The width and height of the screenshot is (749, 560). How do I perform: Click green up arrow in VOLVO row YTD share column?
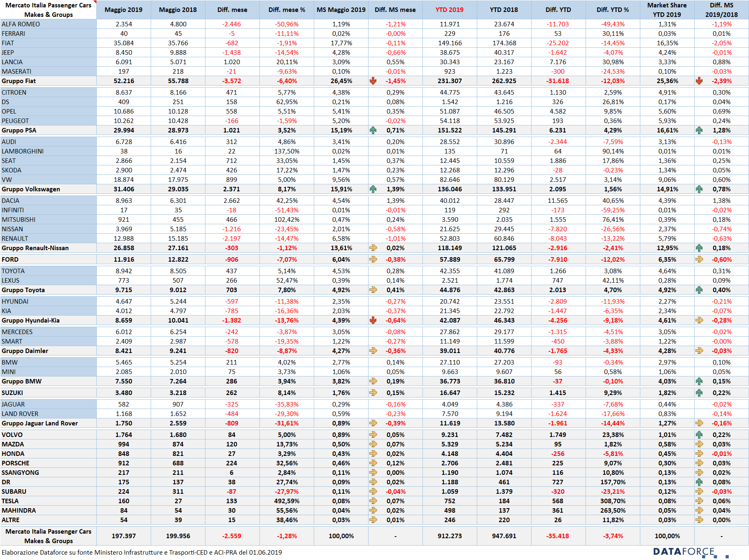[699, 435]
